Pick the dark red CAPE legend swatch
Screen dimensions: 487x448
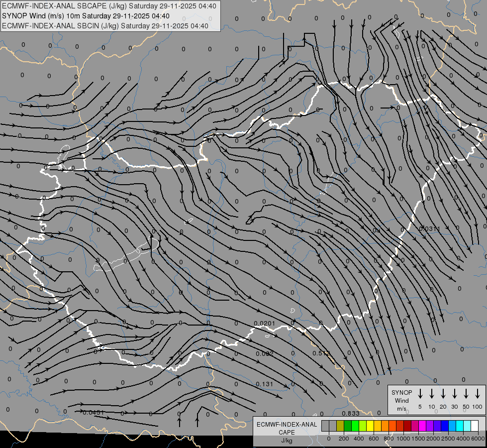pyautogui.click(x=407, y=426)
